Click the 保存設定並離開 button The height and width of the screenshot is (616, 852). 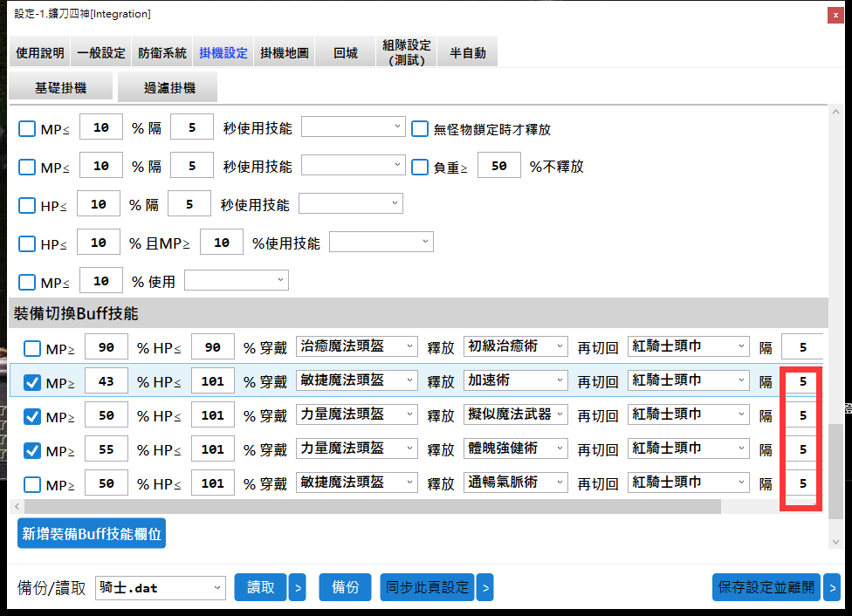tap(766, 587)
